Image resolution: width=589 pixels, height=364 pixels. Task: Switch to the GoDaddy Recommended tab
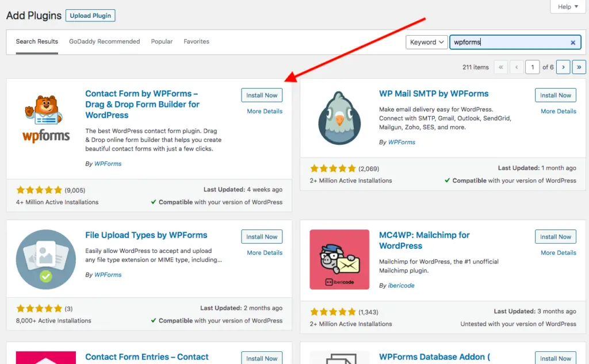tap(105, 41)
